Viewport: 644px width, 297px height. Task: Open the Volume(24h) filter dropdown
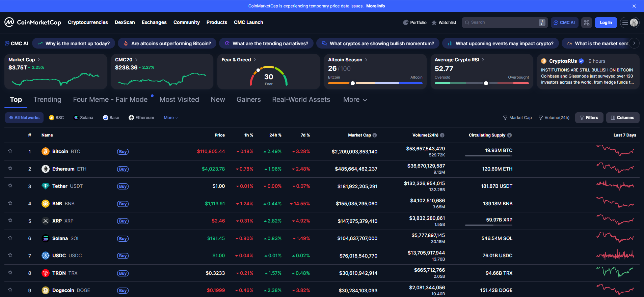click(554, 118)
